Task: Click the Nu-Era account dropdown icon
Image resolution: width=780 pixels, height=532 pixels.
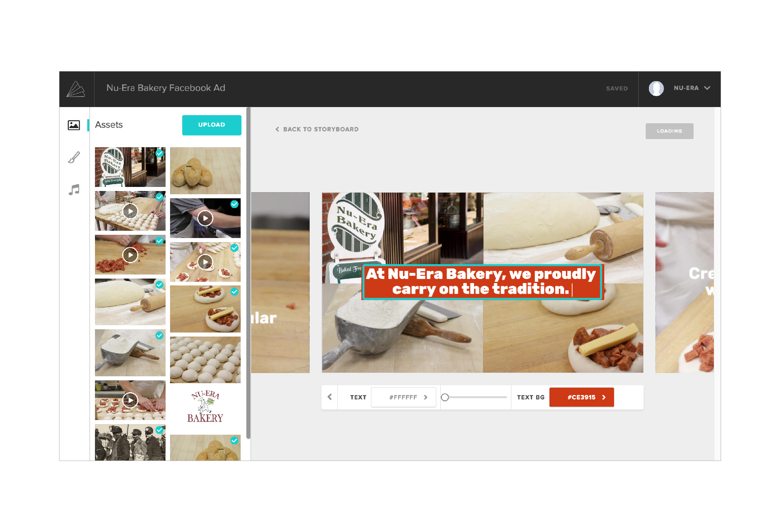Action: click(x=709, y=88)
